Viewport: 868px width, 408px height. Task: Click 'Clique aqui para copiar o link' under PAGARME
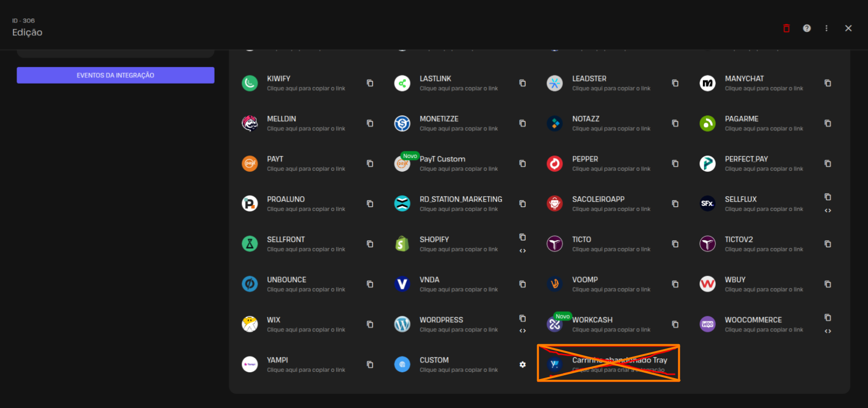(x=764, y=128)
